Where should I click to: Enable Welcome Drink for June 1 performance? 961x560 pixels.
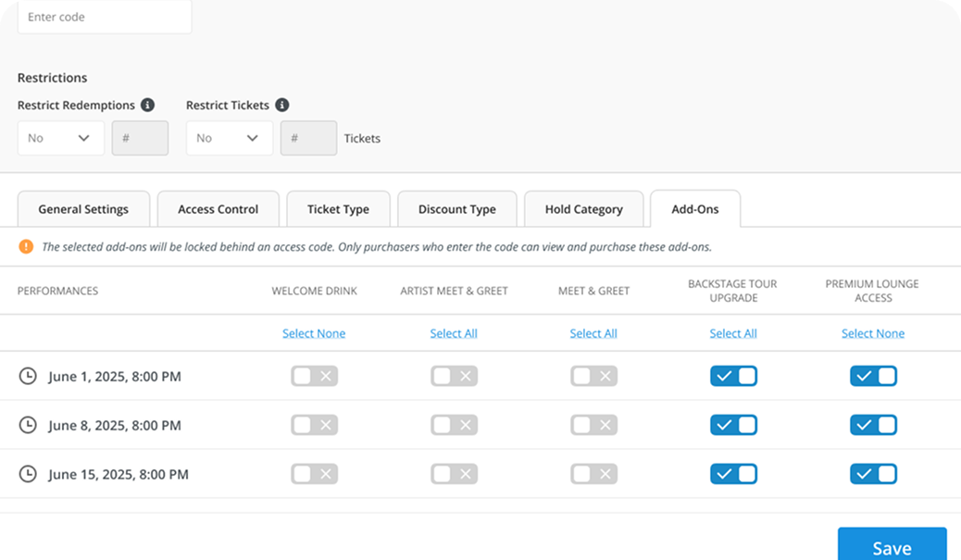pyautogui.click(x=314, y=376)
